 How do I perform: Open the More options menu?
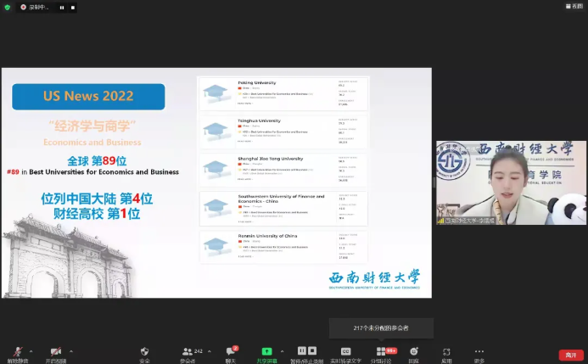tap(479, 352)
